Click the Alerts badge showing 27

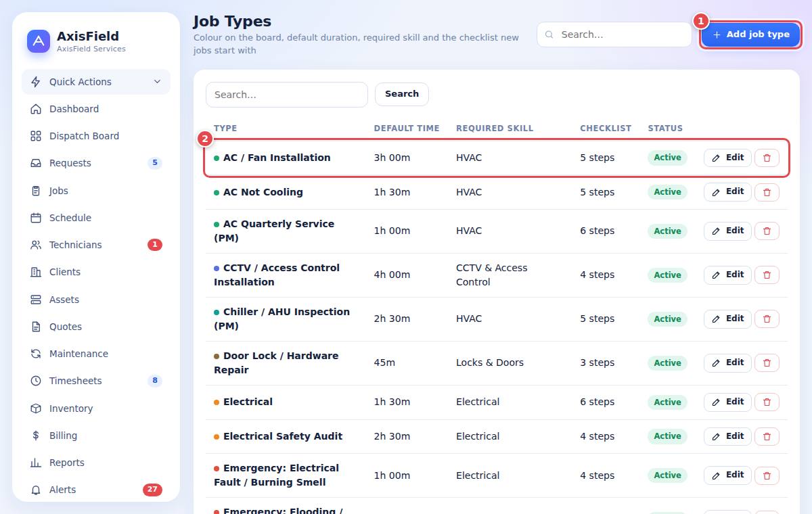click(x=152, y=490)
